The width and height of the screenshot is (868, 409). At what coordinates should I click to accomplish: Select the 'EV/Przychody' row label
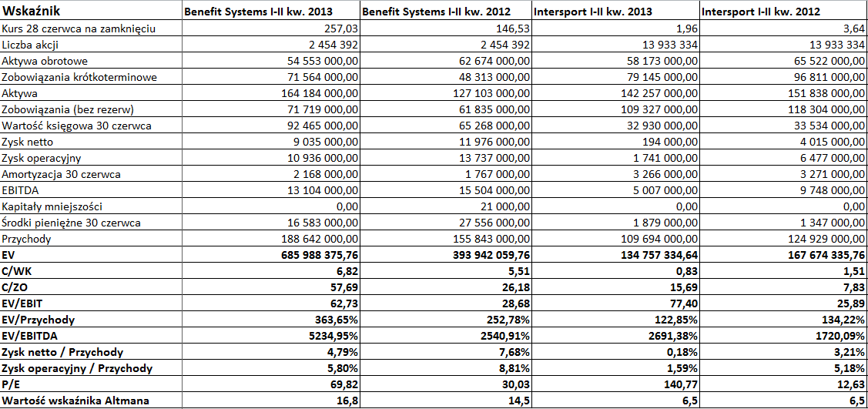(91, 320)
